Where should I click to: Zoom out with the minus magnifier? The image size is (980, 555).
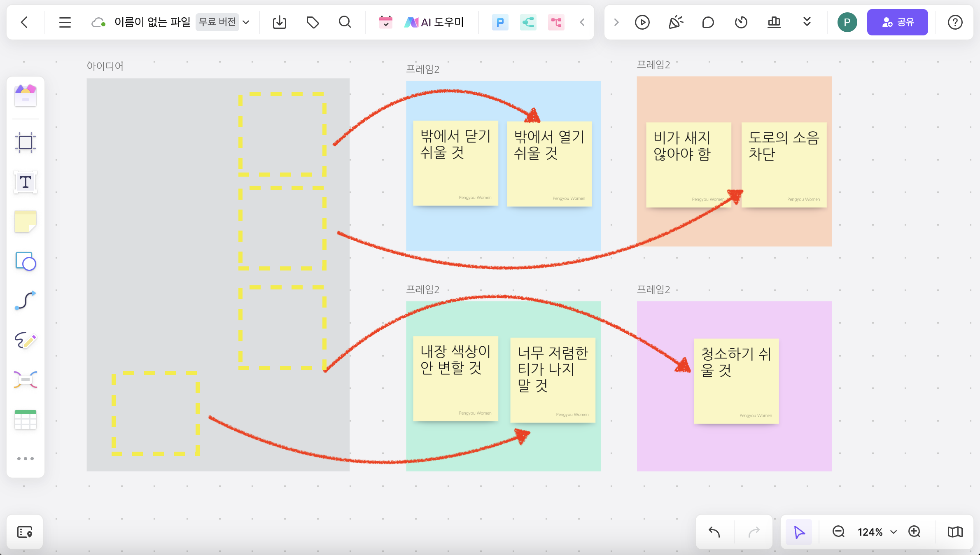tap(838, 532)
